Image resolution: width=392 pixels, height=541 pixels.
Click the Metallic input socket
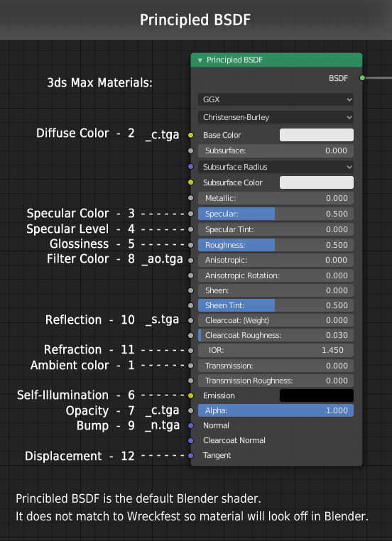click(x=191, y=198)
